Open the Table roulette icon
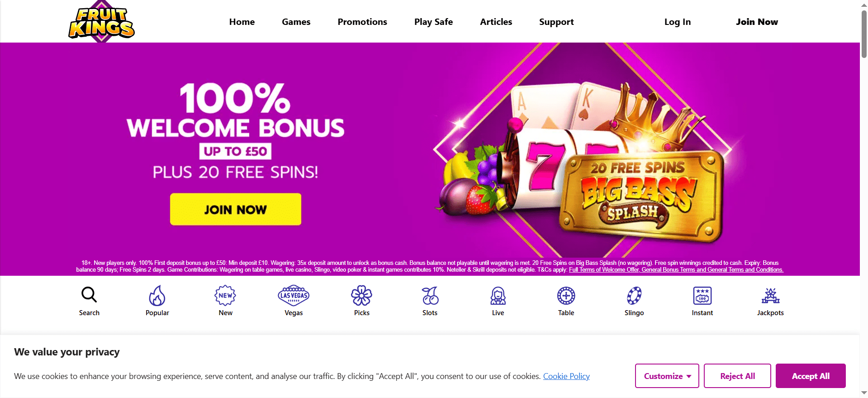This screenshot has height=398, width=868. tap(566, 296)
